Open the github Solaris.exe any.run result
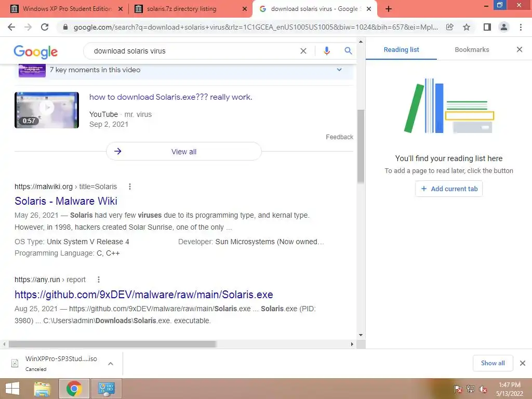This screenshot has height=399, width=532. click(x=144, y=295)
